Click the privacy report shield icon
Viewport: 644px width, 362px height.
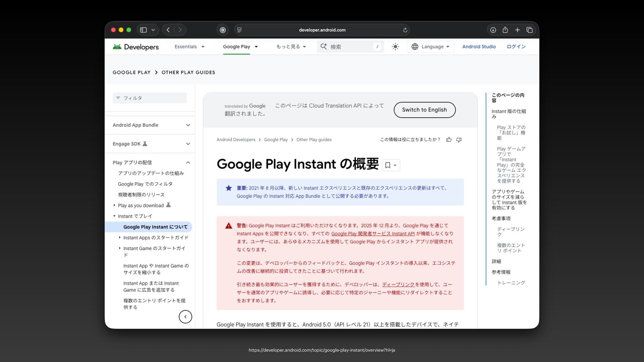[223, 30]
